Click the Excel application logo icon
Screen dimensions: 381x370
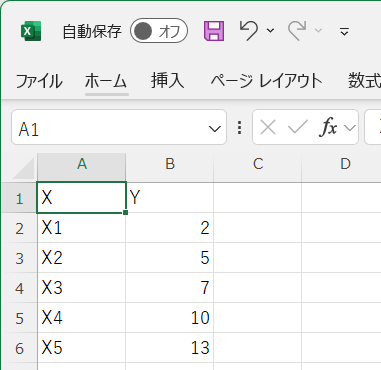click(31, 31)
